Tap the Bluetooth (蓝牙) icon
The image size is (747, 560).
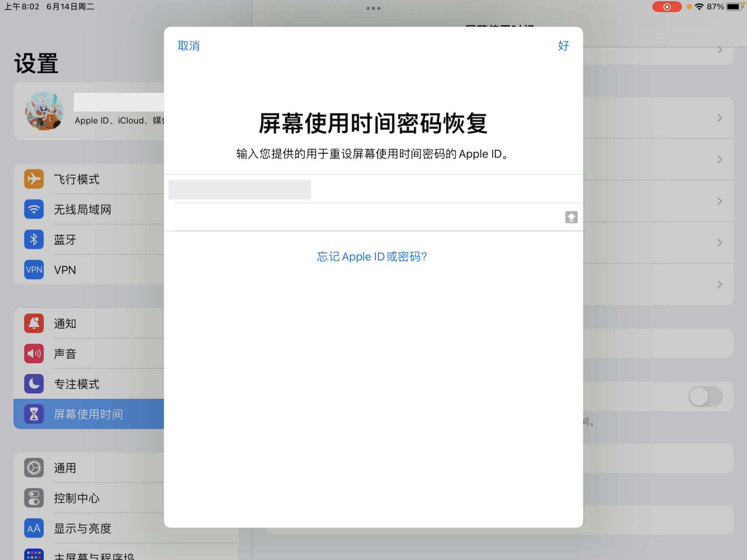(x=34, y=240)
